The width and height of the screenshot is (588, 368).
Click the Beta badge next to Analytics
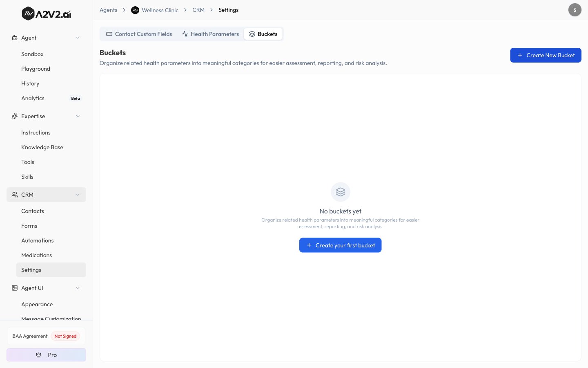pos(76,98)
